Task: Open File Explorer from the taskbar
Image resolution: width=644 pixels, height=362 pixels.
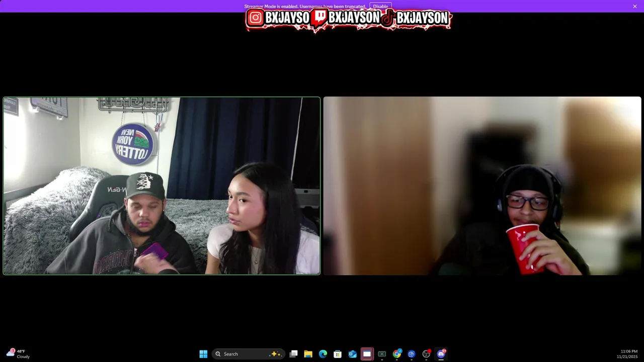Action: pos(308,354)
